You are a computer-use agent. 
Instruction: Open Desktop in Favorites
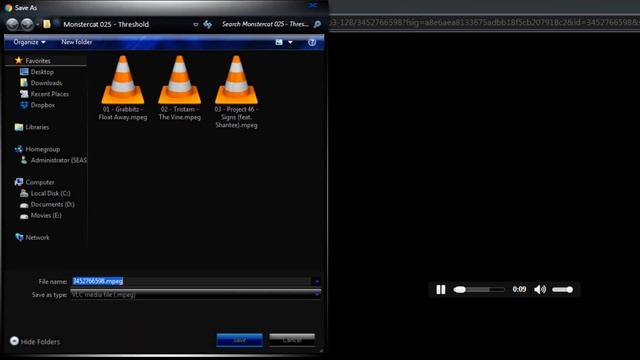point(42,72)
